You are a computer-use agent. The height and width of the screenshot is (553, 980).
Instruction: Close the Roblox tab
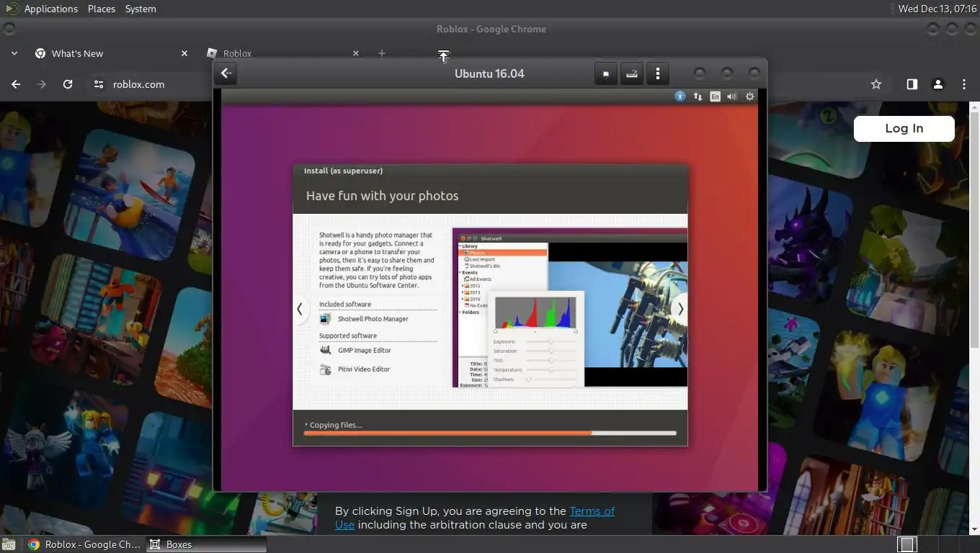coord(356,53)
